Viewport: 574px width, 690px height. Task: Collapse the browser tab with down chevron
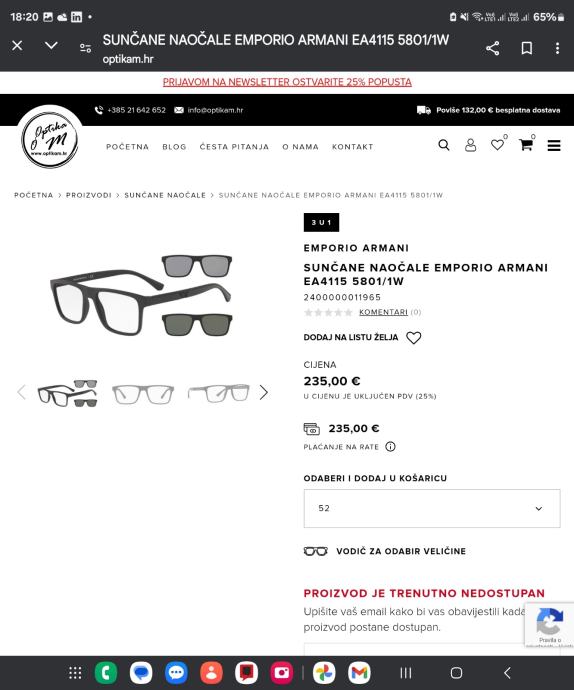click(x=51, y=45)
